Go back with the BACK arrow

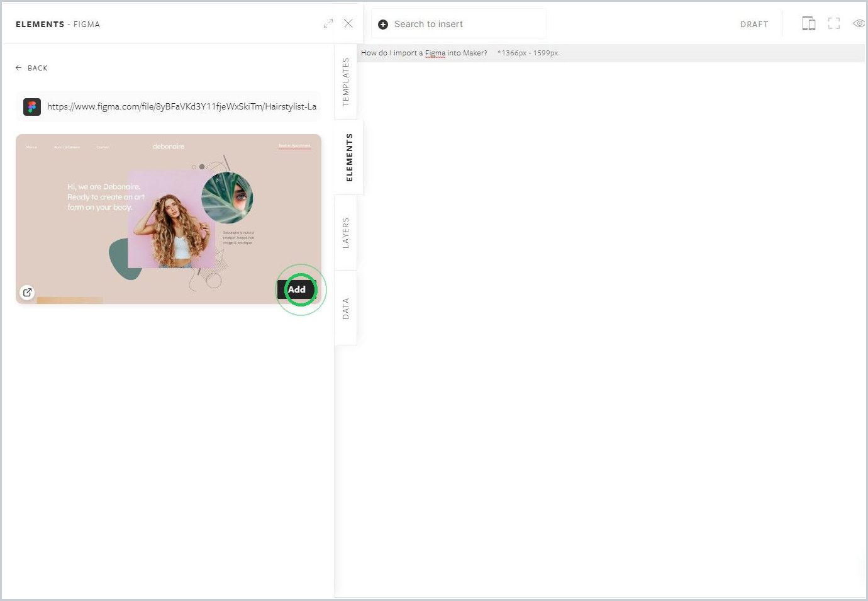[x=31, y=68]
